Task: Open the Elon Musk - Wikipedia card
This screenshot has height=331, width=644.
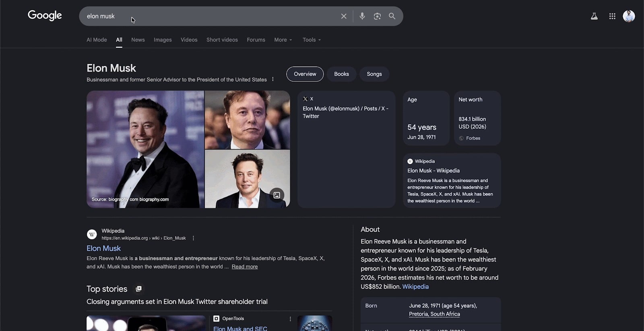Action: 452,180
